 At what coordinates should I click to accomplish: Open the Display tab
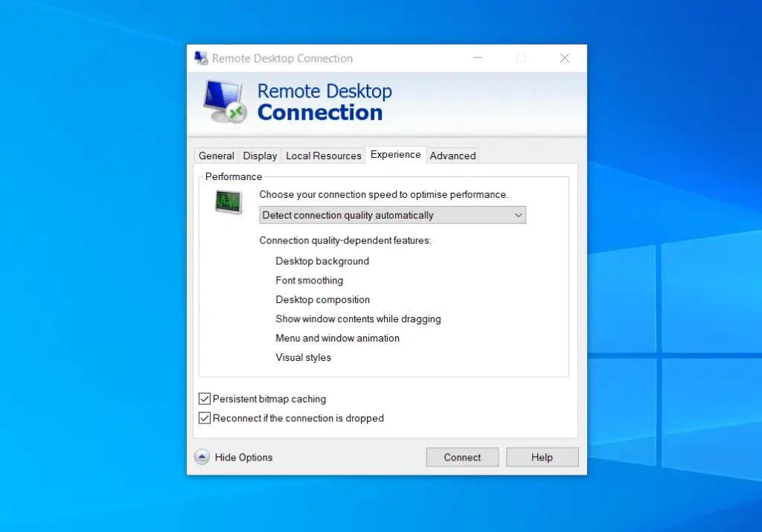point(260,156)
